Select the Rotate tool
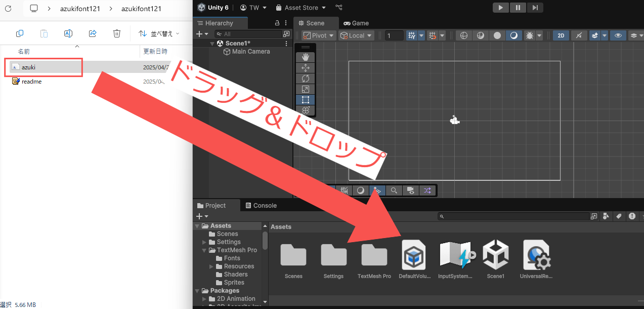This screenshot has height=309, width=644. pos(305,79)
